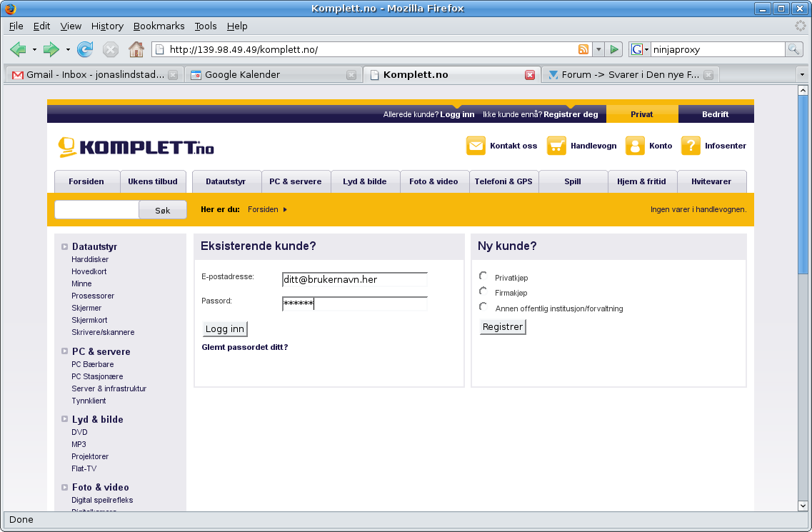812x532 pixels.
Task: Open the History menu
Action: point(107,26)
